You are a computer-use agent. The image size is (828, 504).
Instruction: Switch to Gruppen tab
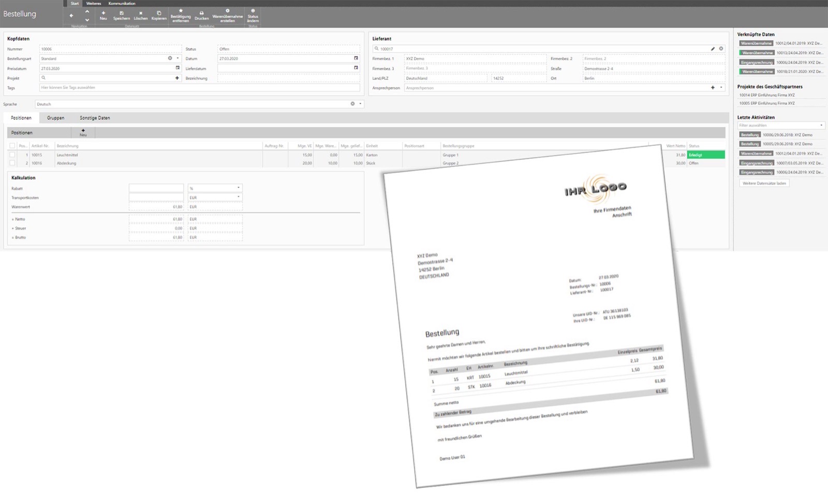tap(55, 118)
